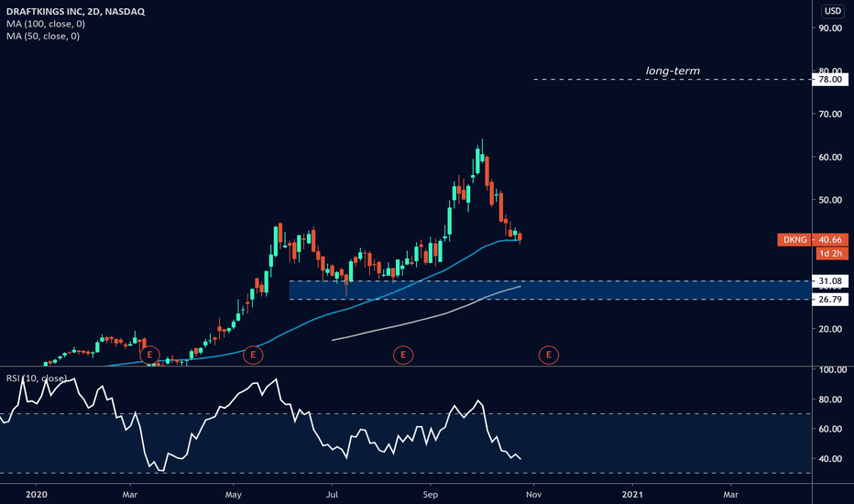The width and height of the screenshot is (854, 504).
Task: Click the 2021 time axis label
Action: [x=632, y=495]
